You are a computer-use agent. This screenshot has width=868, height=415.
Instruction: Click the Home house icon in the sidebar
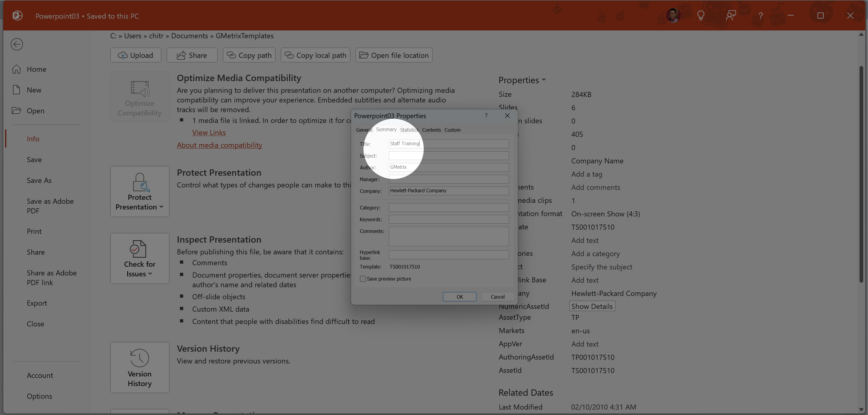[16, 69]
